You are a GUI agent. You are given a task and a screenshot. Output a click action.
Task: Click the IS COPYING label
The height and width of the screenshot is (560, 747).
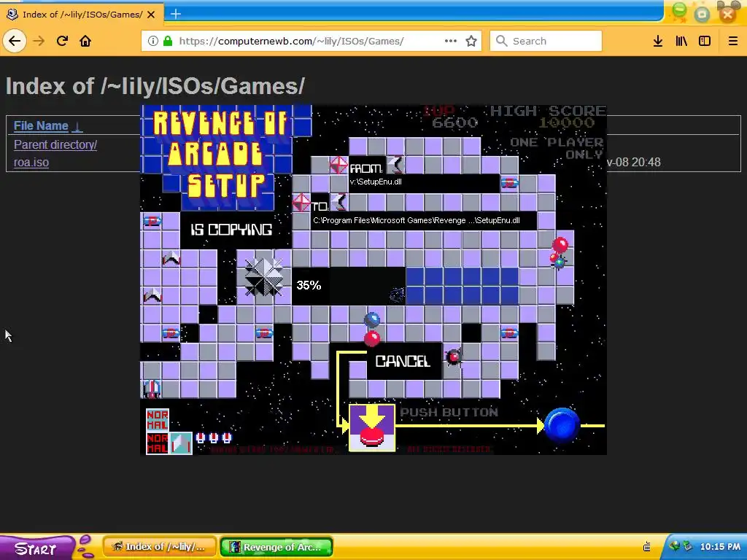[231, 230]
